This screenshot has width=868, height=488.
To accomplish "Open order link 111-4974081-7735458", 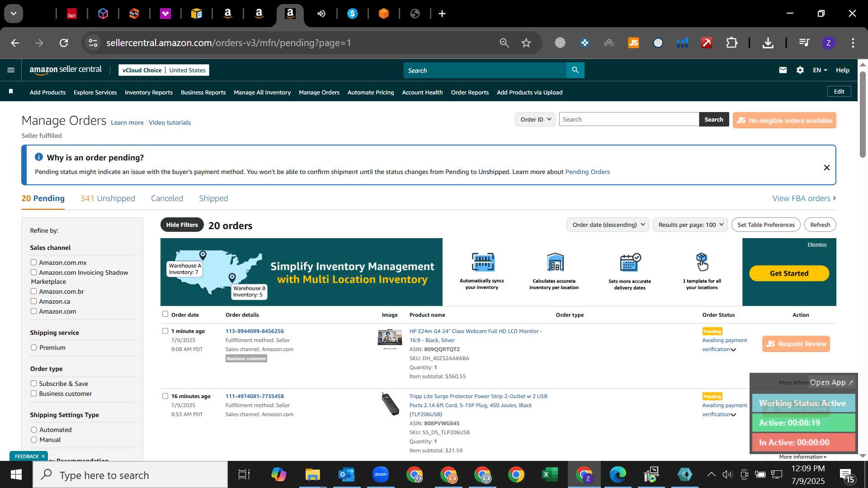I will (x=255, y=396).
